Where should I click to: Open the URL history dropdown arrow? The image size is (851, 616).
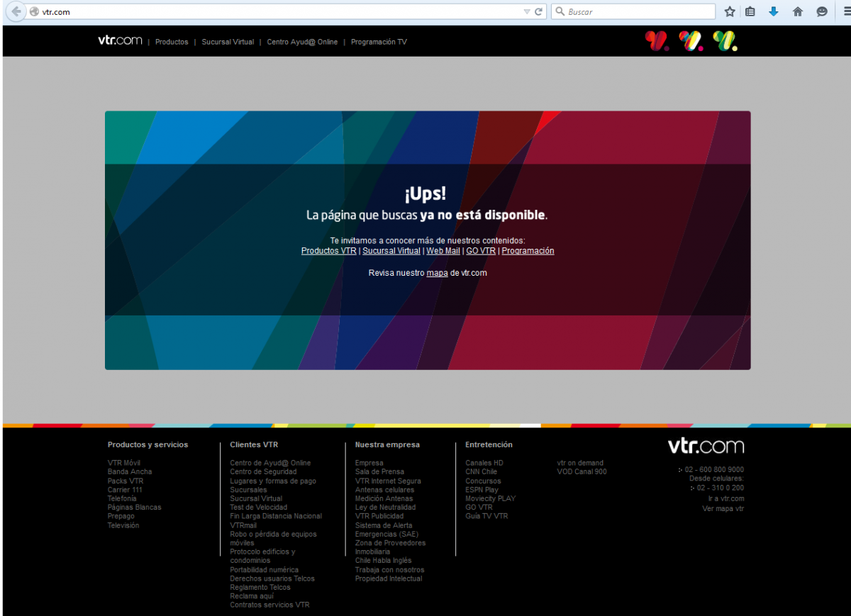[x=526, y=11]
